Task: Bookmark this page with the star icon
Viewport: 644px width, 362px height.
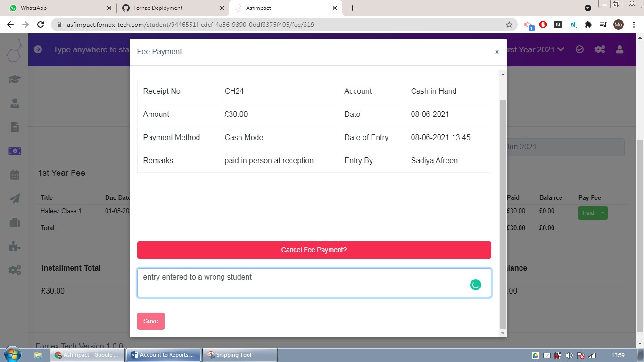Action: pyautogui.click(x=509, y=25)
